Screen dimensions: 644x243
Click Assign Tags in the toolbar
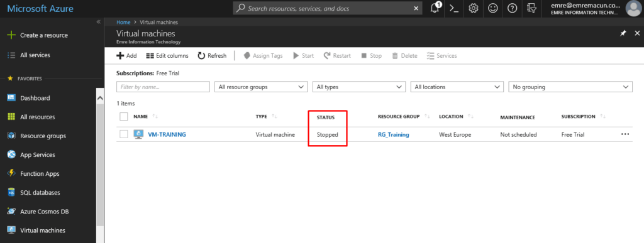point(263,56)
